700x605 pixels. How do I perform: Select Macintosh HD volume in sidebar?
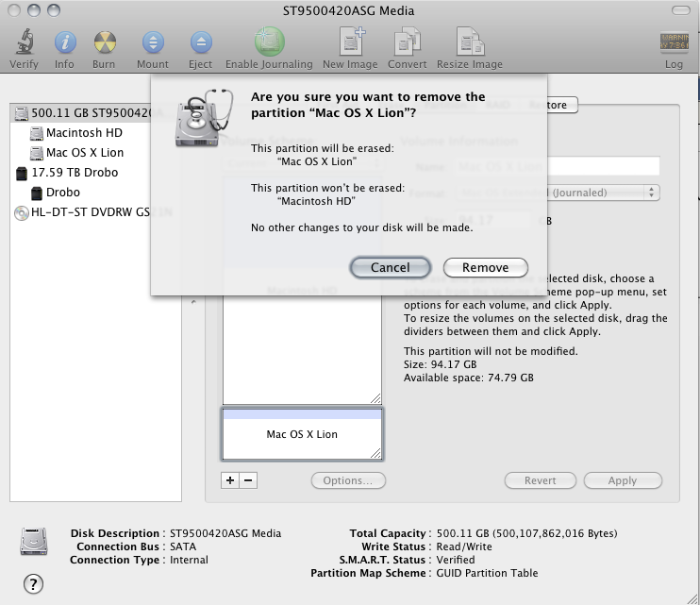click(x=84, y=133)
